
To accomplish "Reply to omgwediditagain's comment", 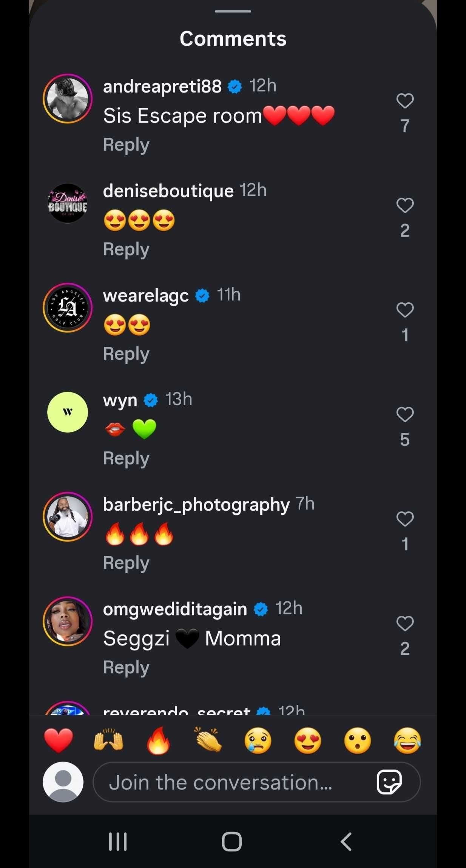I will 126,667.
